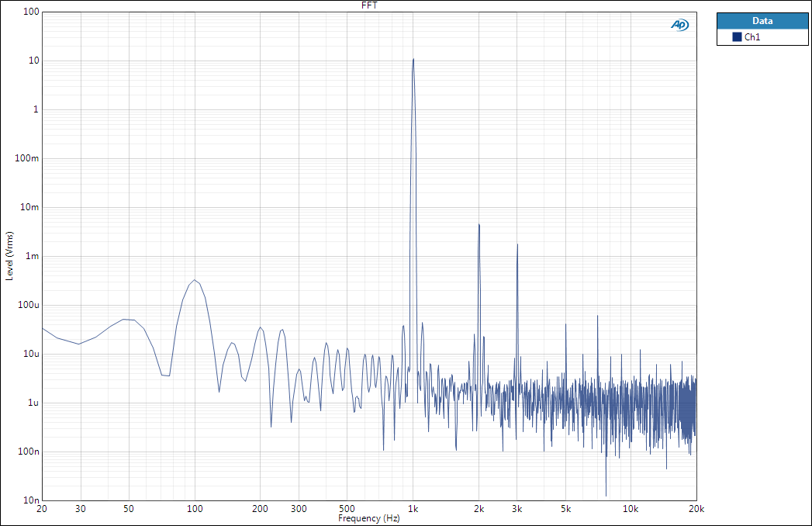
Task: Click the 10n level axis tick label
Action: click(31, 500)
